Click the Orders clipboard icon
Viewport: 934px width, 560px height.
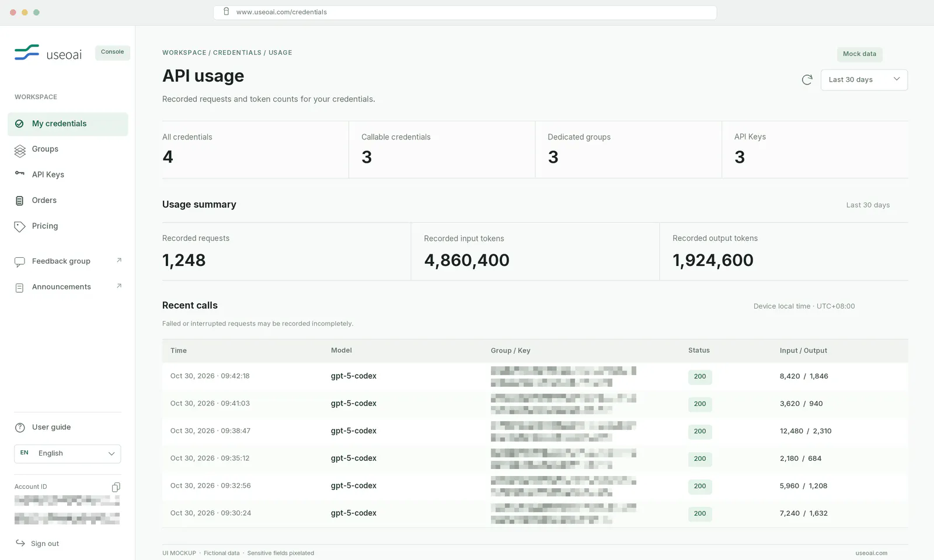(x=20, y=201)
